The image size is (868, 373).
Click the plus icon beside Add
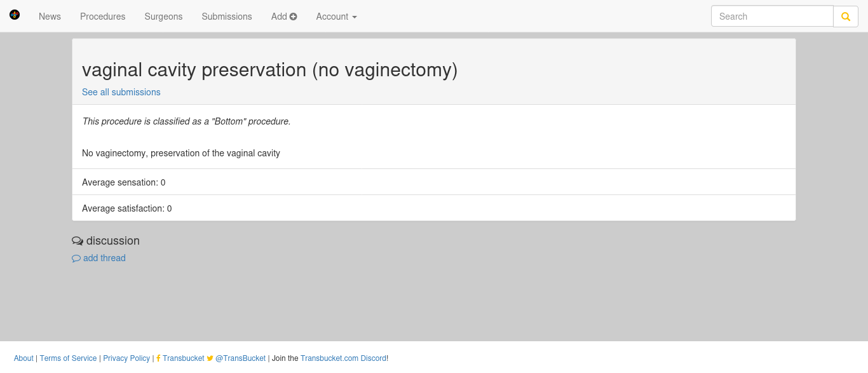coord(294,17)
